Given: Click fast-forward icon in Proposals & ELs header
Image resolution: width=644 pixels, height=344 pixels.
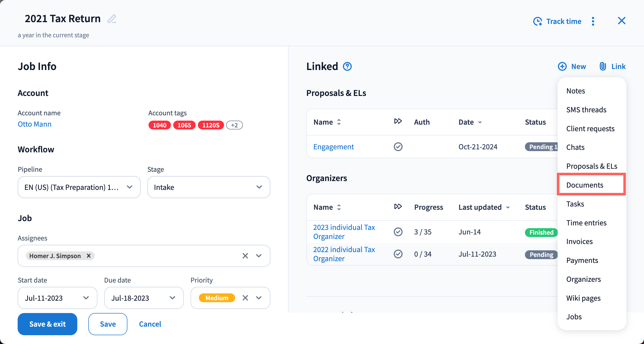Looking at the screenshot, I should (398, 121).
